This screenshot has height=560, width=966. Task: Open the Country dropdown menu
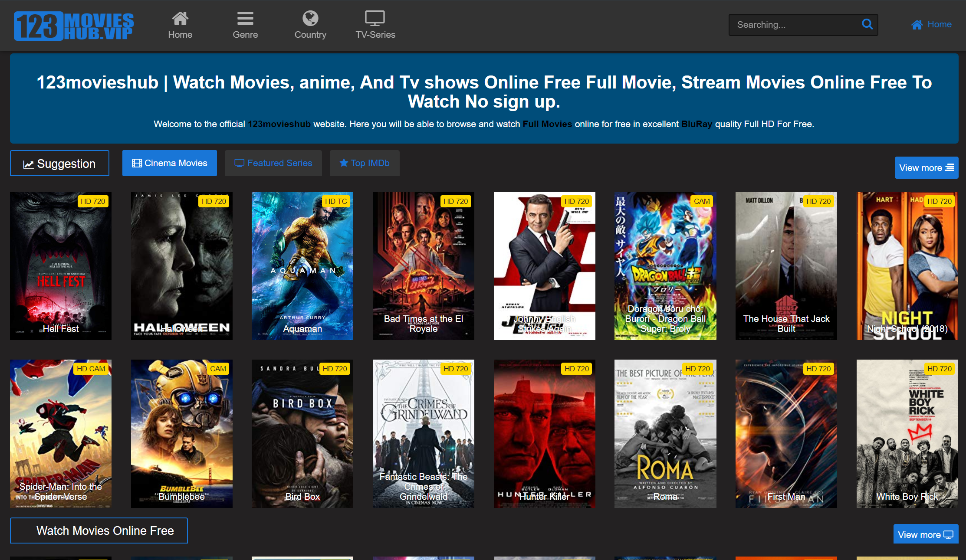click(x=311, y=24)
